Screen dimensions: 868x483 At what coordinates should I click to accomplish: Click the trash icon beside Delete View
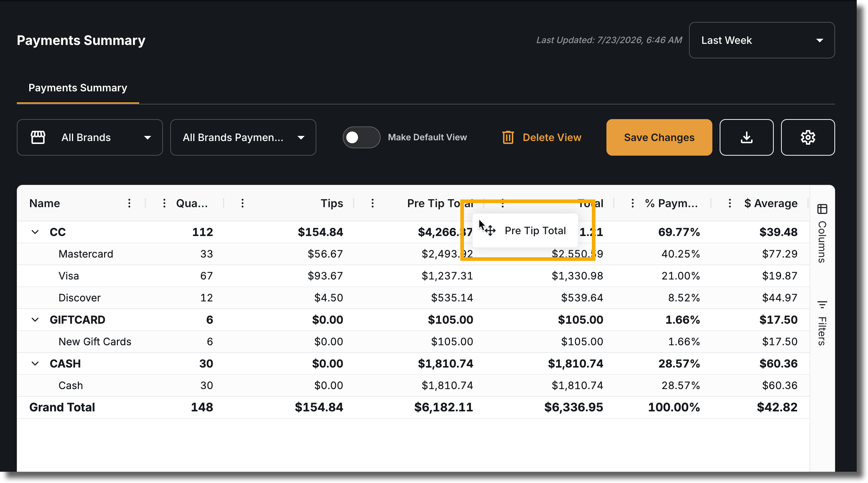pos(508,137)
